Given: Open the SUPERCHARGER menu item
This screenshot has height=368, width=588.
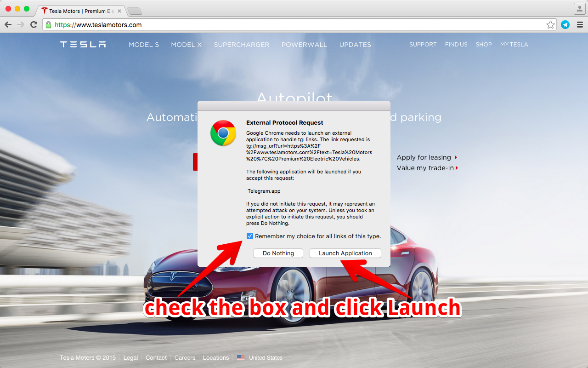Looking at the screenshot, I should pyautogui.click(x=242, y=45).
